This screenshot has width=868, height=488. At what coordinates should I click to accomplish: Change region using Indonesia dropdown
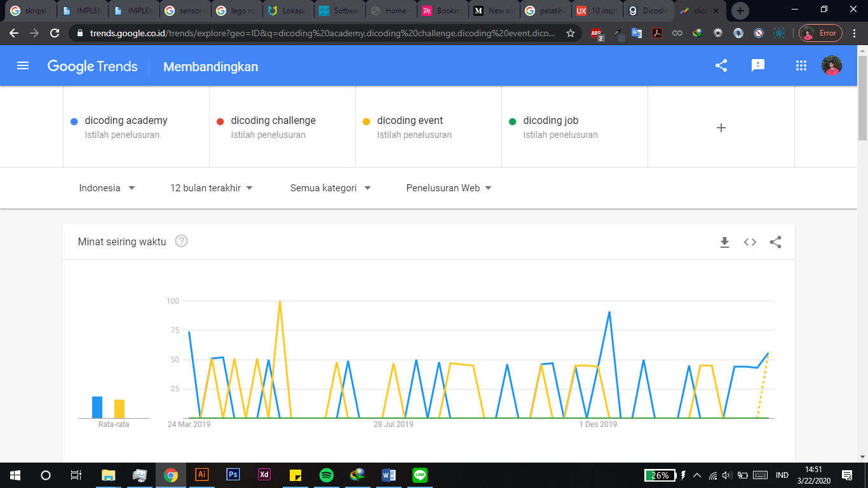[x=107, y=188]
